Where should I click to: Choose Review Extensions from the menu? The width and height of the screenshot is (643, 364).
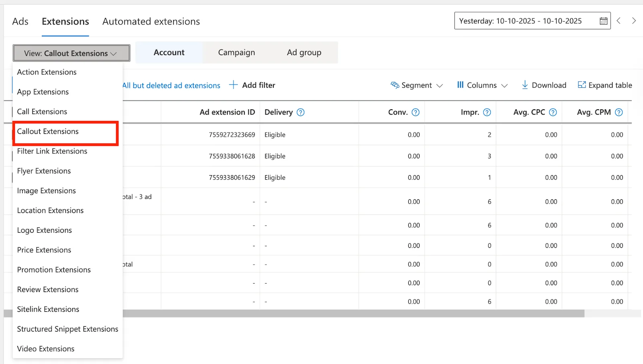[x=68, y=289]
